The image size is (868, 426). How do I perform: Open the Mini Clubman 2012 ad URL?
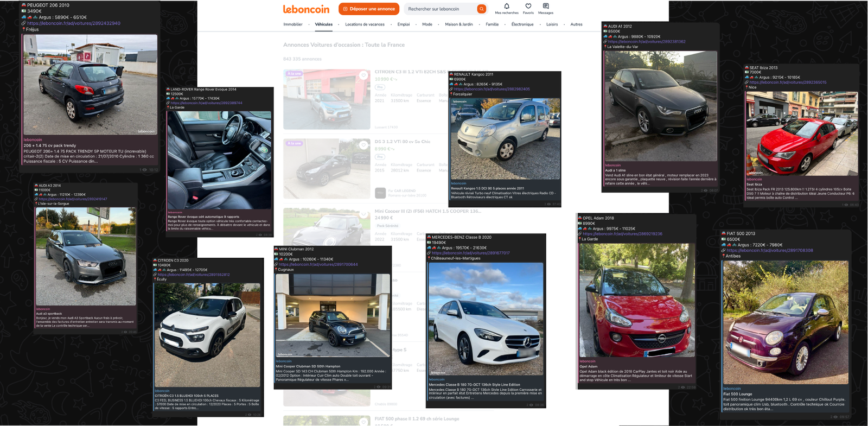318,264
